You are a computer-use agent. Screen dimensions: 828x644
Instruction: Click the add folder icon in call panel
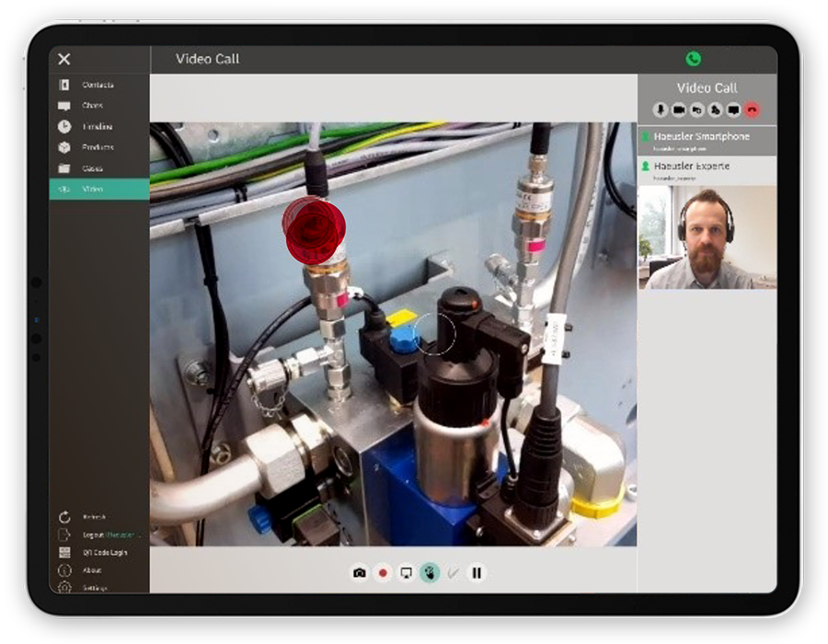pos(697,109)
